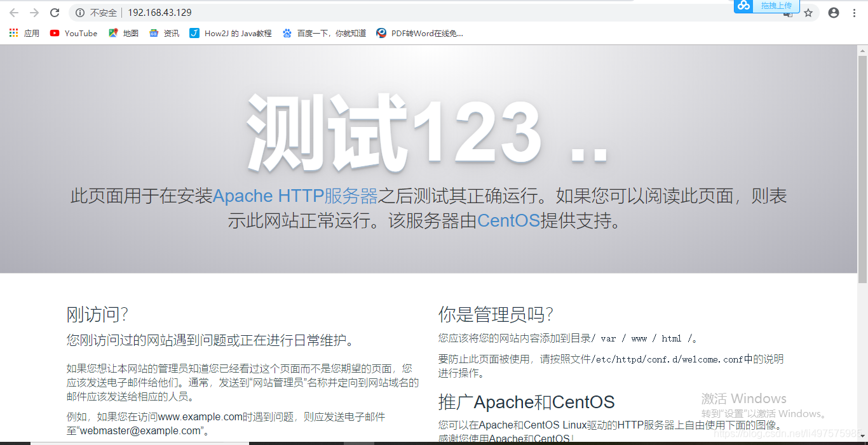Click the 测试123 .. heading
This screenshot has height=445, width=868.
[x=427, y=134]
